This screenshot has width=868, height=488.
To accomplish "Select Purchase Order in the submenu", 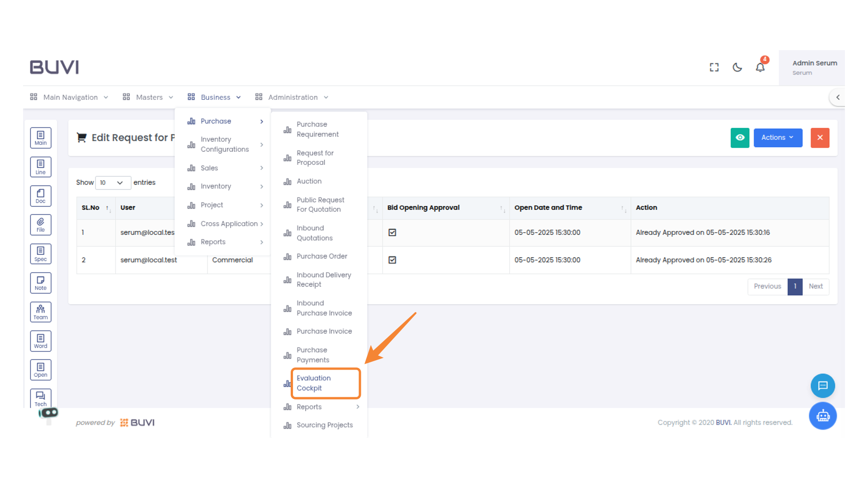I will click(x=321, y=256).
